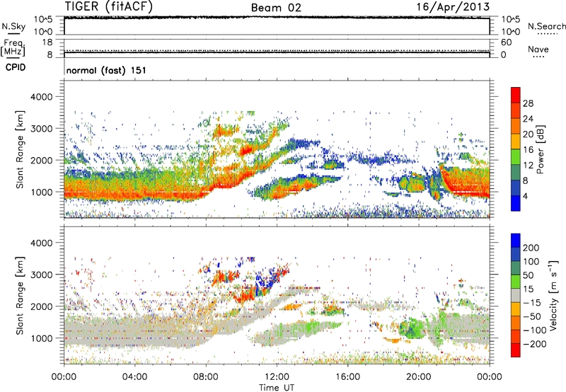Click the '18' frequency tick label
Viewport: 566px width, 392px height.
coord(47,42)
